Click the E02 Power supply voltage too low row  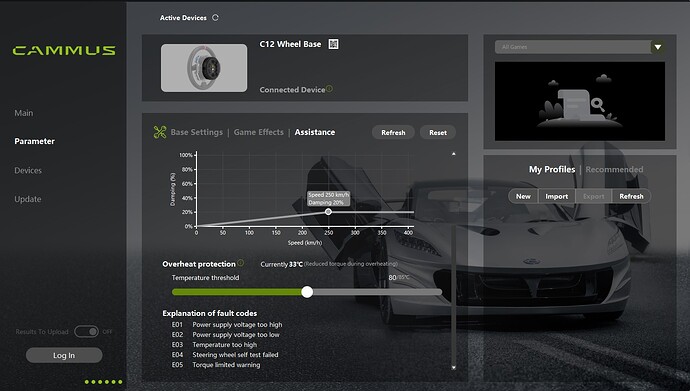pyautogui.click(x=226, y=335)
